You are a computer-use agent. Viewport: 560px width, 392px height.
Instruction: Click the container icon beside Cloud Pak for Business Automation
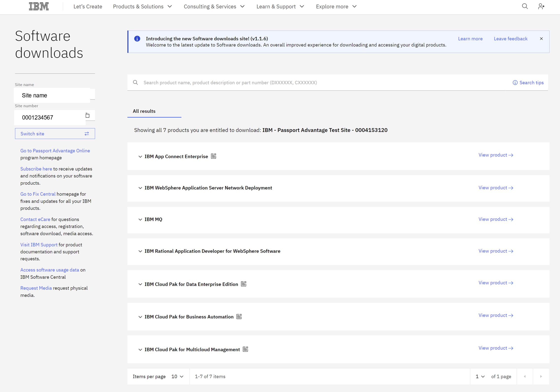[x=239, y=317]
